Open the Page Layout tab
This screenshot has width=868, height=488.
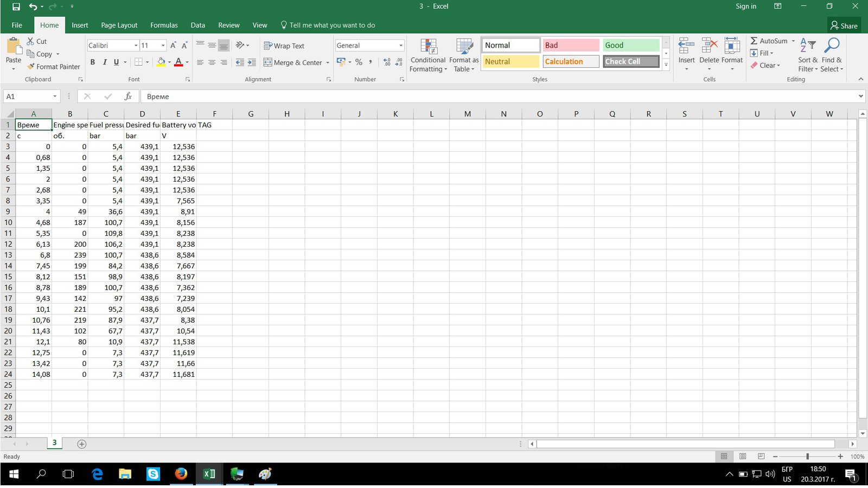click(119, 25)
